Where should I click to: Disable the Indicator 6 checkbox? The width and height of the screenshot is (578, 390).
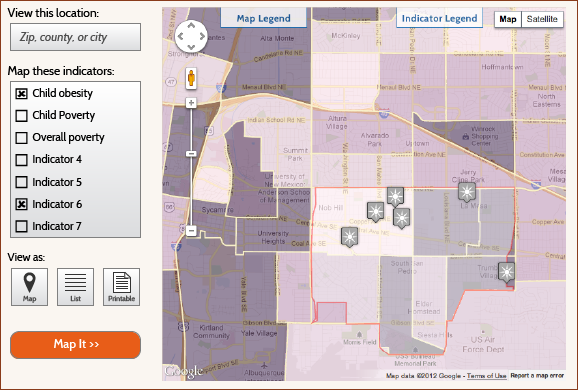pos(21,204)
